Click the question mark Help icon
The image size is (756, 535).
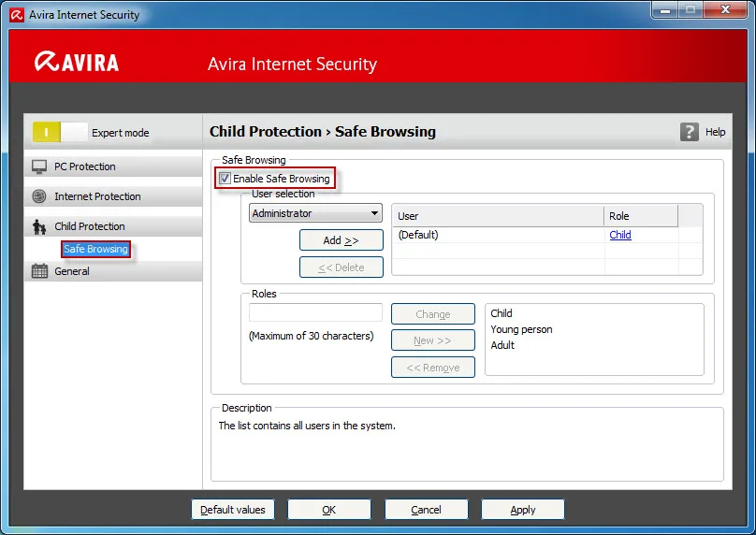tap(690, 132)
